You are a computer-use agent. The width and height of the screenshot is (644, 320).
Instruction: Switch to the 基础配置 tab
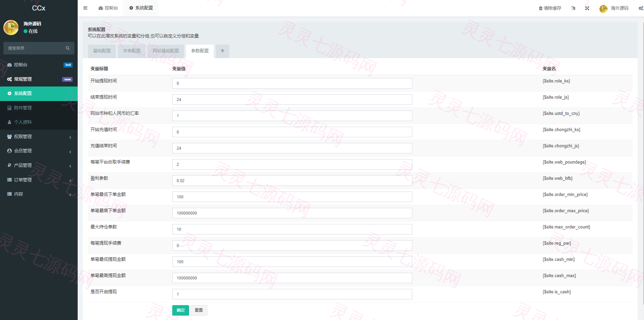click(x=102, y=51)
